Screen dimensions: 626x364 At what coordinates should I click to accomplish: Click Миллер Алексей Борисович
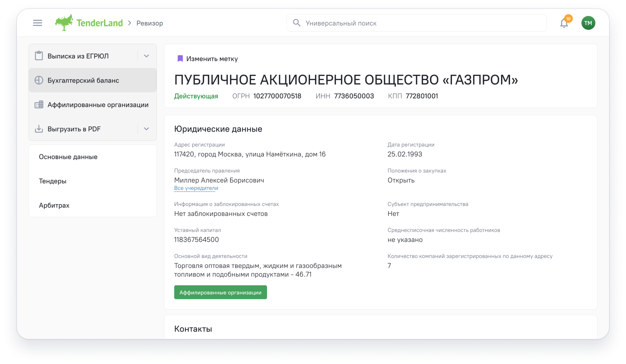pos(219,180)
